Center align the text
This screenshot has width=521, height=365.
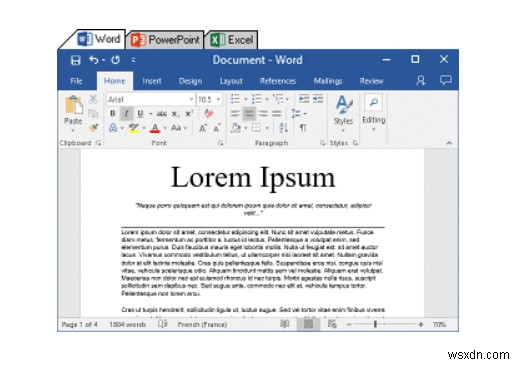(x=249, y=114)
